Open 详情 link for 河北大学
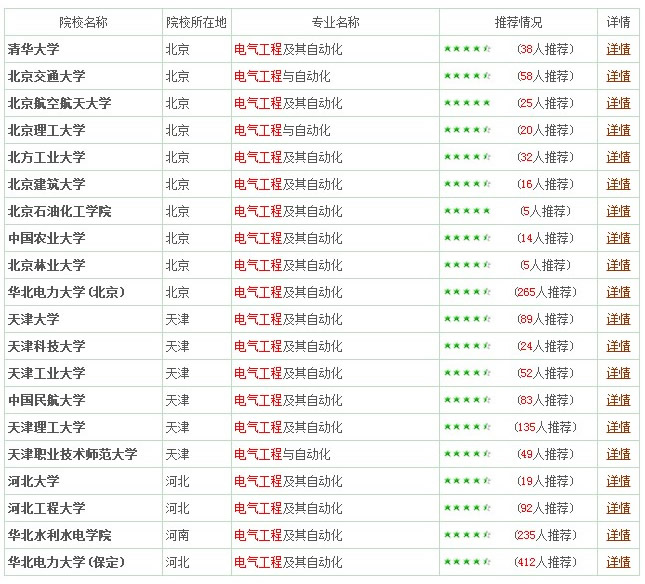645x584 pixels. pos(618,481)
